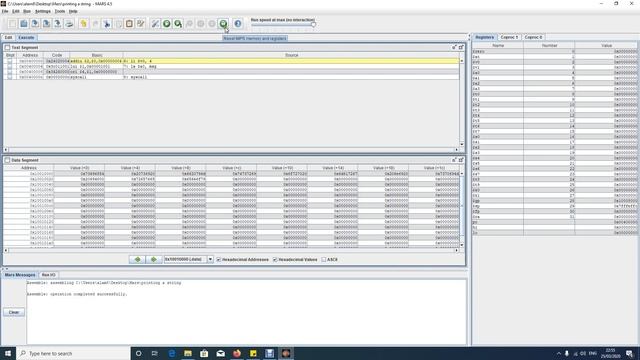This screenshot has width=640, height=360.
Task: Maximize the Data Segment internal window
Action: click(461, 160)
